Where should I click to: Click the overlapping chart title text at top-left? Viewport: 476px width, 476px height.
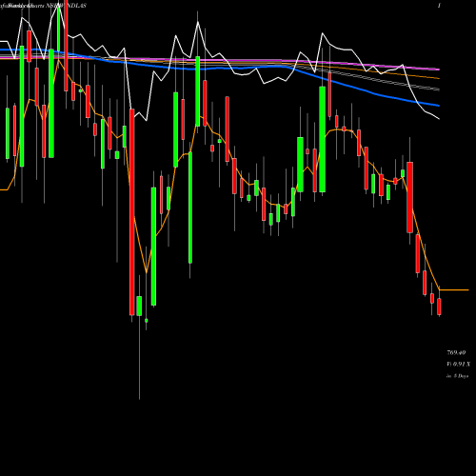click(43, 6)
